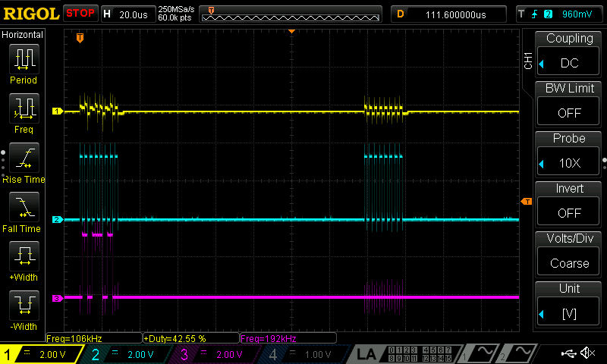Click the channel 3 magenta ground marker
The height and width of the screenshot is (364, 607).
[58, 298]
